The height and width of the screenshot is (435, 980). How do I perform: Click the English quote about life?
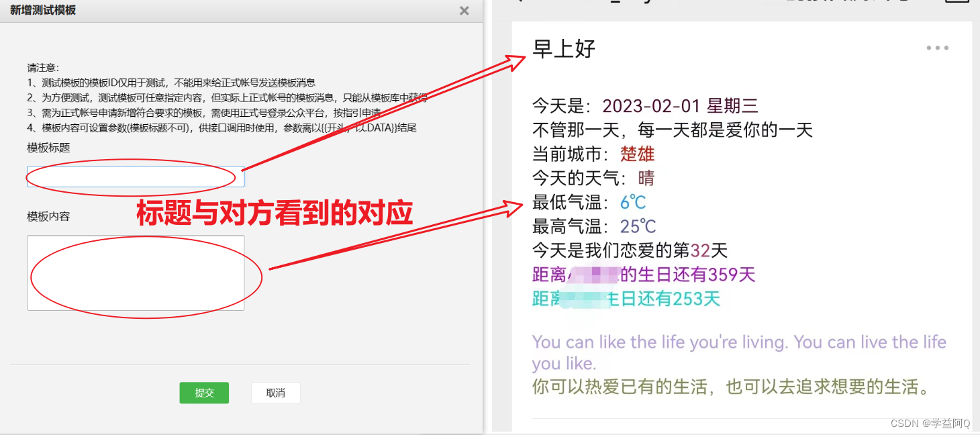coord(739,352)
